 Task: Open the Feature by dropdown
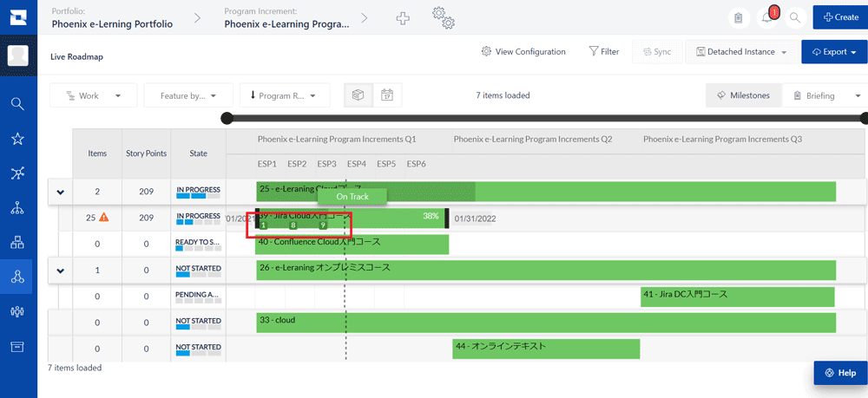(188, 95)
